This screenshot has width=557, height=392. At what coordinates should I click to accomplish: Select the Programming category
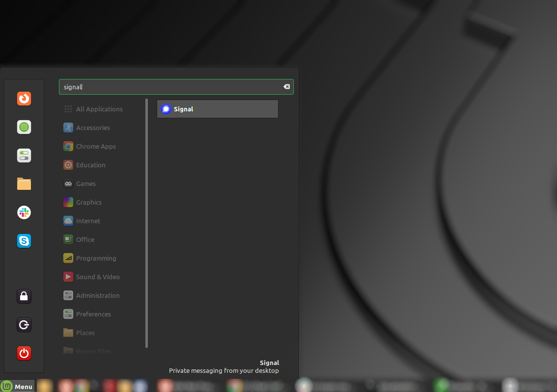pos(96,258)
